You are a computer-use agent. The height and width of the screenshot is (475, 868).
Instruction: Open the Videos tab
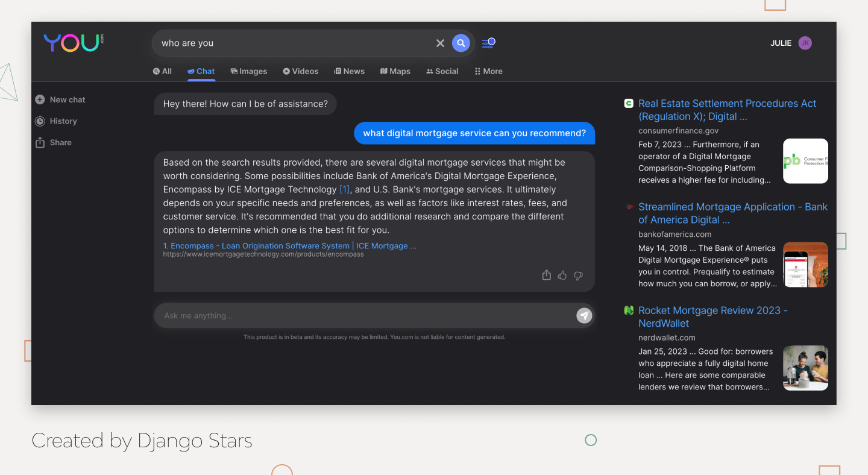pyautogui.click(x=301, y=71)
